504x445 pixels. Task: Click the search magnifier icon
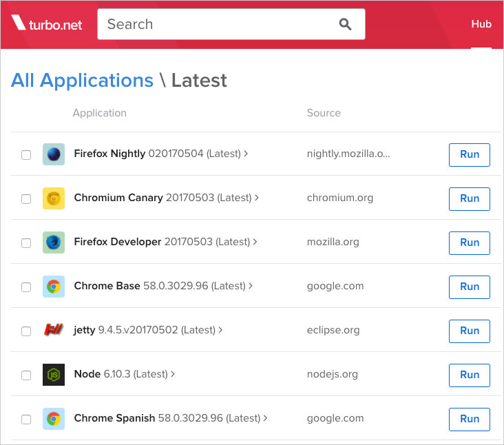pos(345,24)
